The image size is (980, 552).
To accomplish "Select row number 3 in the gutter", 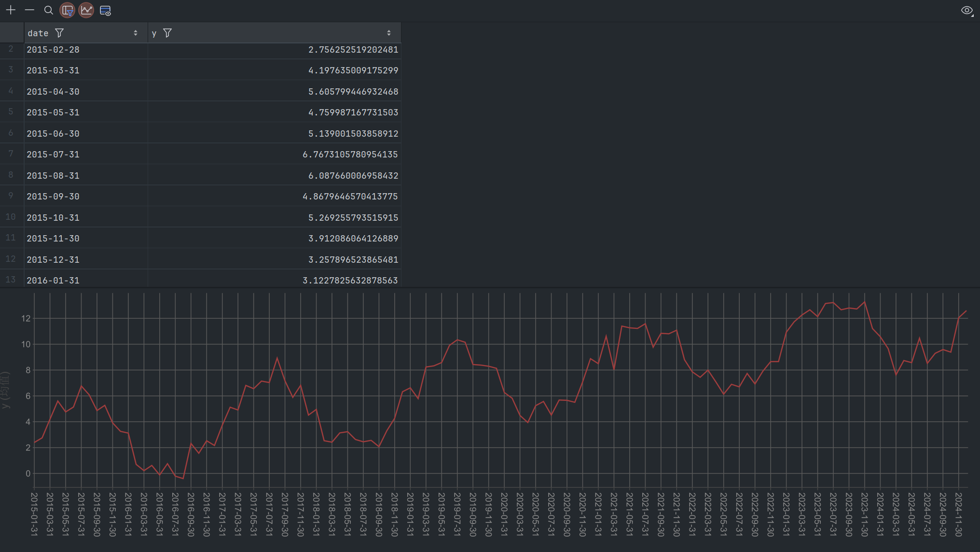I will click(11, 70).
